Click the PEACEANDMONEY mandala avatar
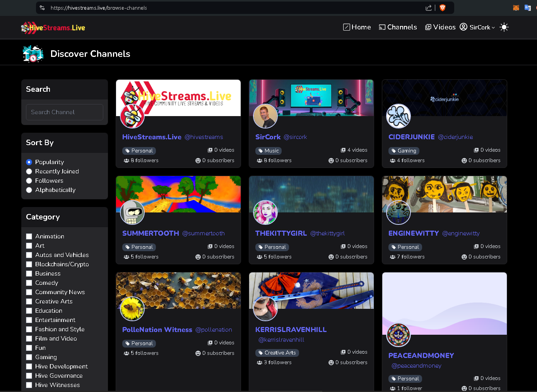This screenshot has width=537, height=392. coord(398,335)
